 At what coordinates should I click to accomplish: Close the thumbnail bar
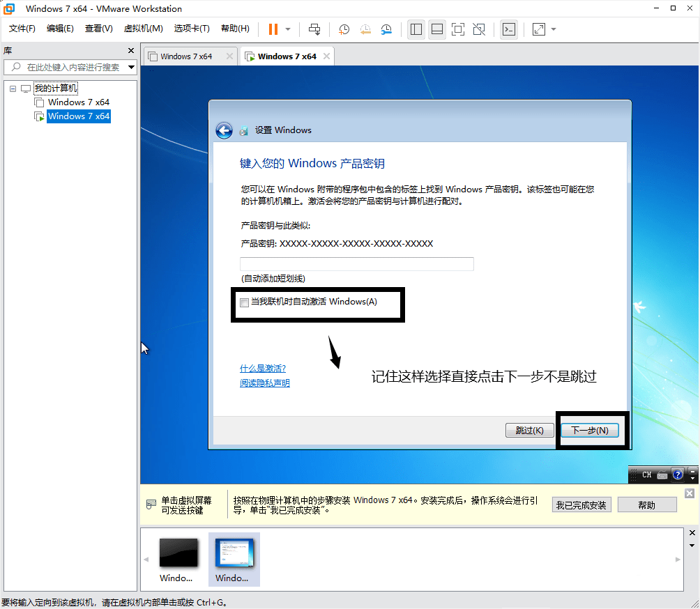point(692,533)
